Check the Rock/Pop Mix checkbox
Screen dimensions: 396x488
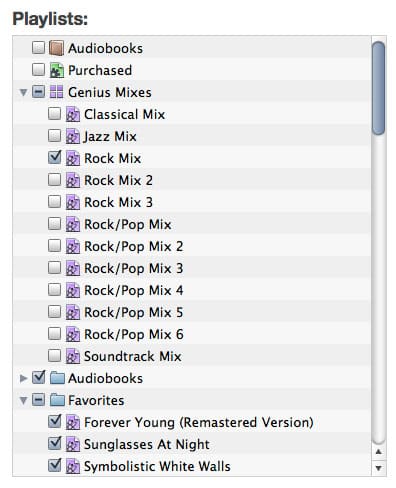[x=54, y=223]
